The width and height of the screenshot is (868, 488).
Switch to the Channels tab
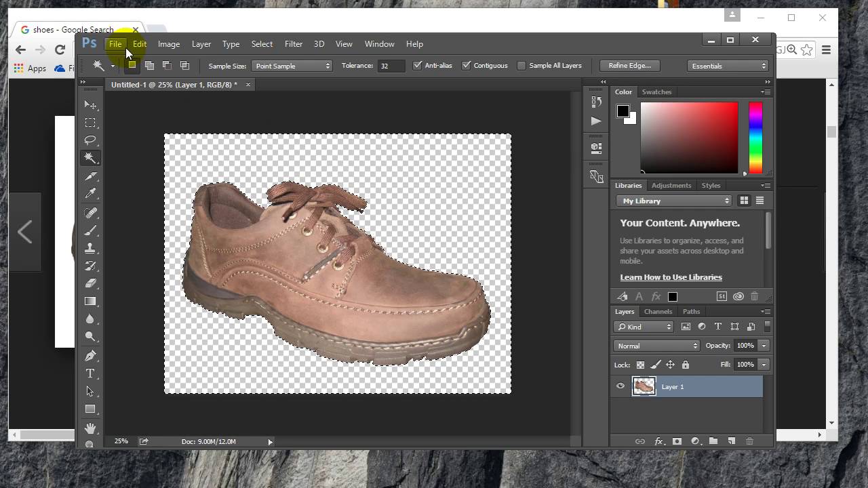pos(658,312)
